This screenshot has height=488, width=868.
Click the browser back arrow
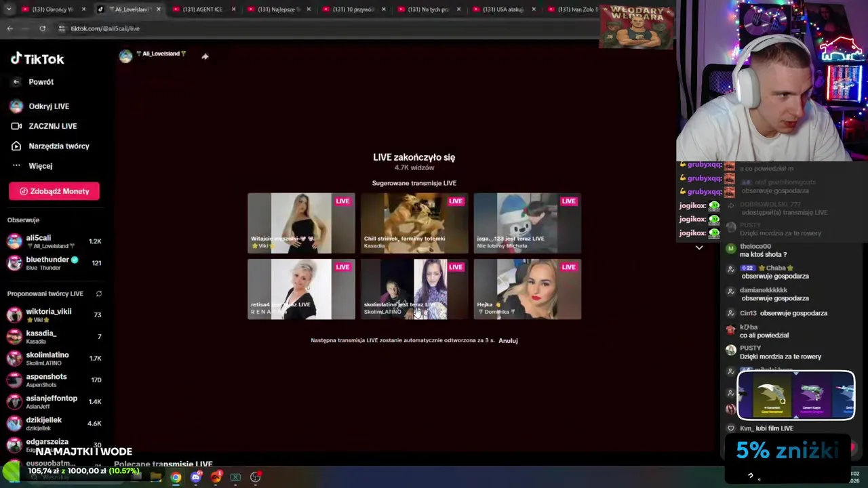point(9,28)
